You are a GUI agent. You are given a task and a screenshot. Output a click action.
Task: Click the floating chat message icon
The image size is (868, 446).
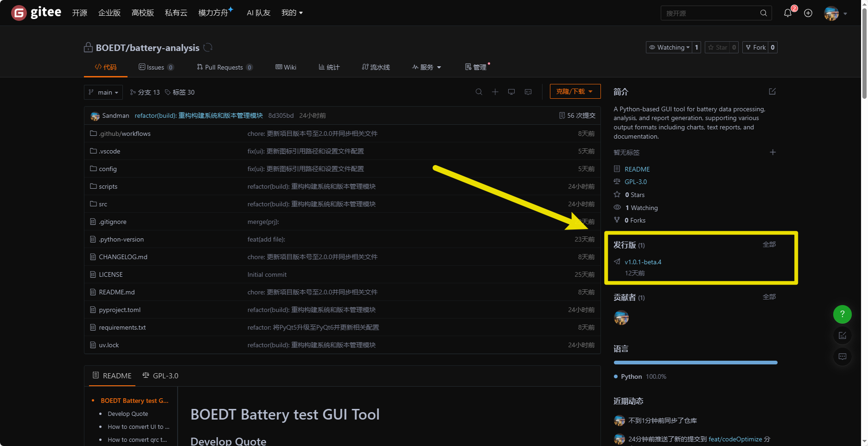(x=842, y=357)
